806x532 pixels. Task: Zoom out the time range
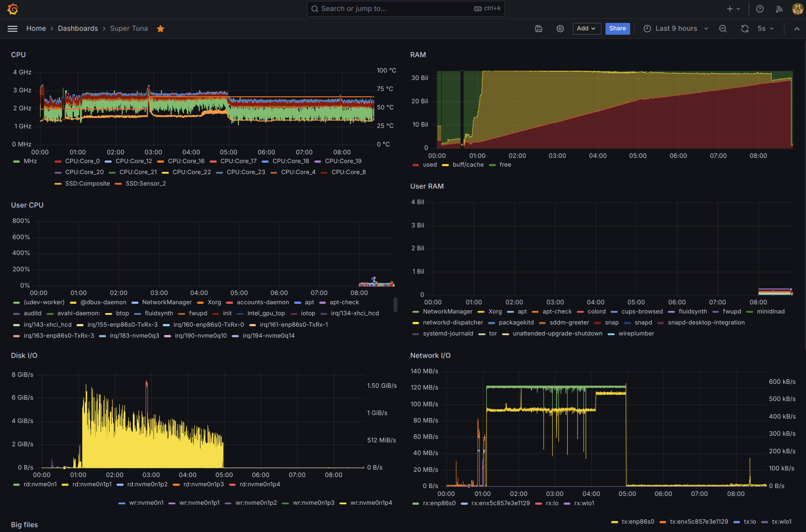click(723, 29)
